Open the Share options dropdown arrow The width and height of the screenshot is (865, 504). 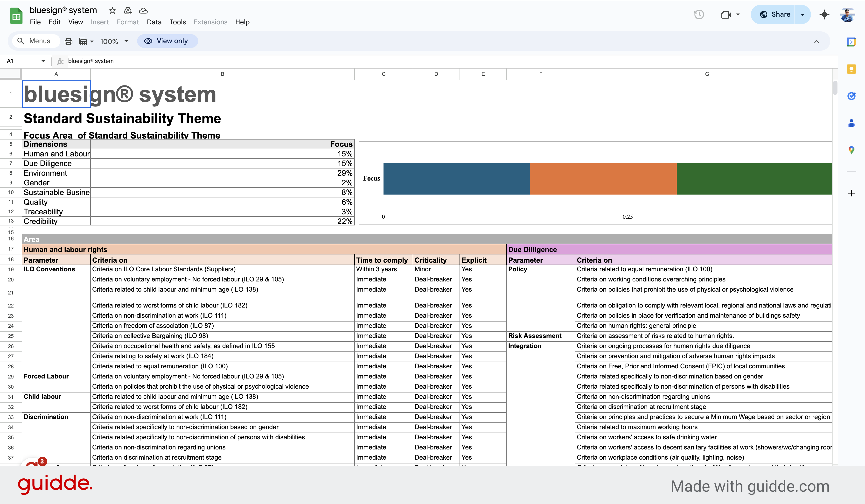802,14
